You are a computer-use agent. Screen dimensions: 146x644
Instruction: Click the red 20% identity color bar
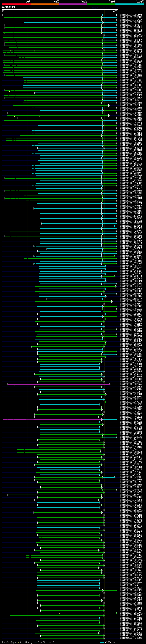[x=16, y=4]
